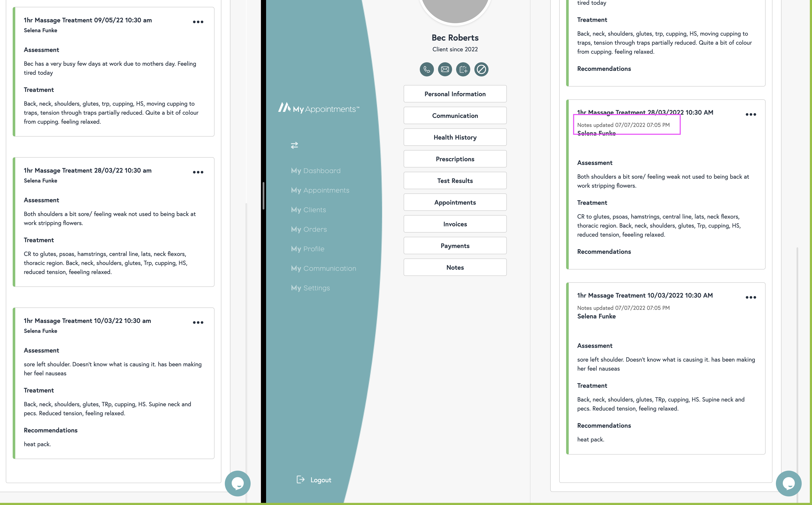812x505 pixels.
Task: Toggle the sidebar collapse arrows icon
Action: (x=294, y=145)
